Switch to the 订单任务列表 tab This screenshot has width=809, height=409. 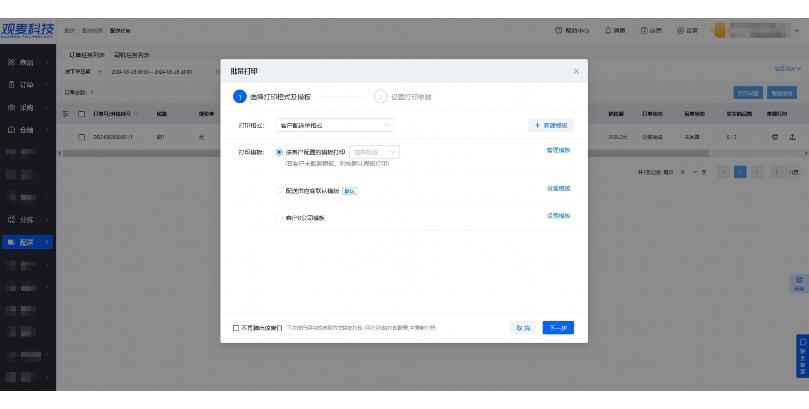coord(87,55)
